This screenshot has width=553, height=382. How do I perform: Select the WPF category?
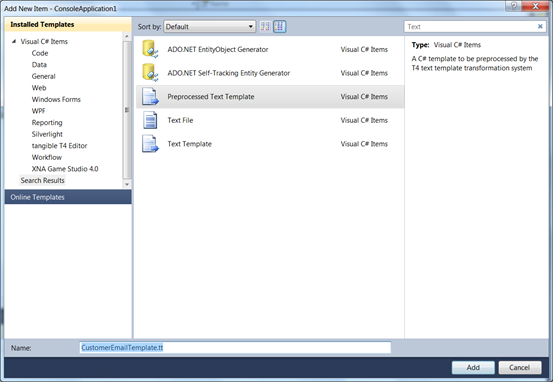[38, 111]
